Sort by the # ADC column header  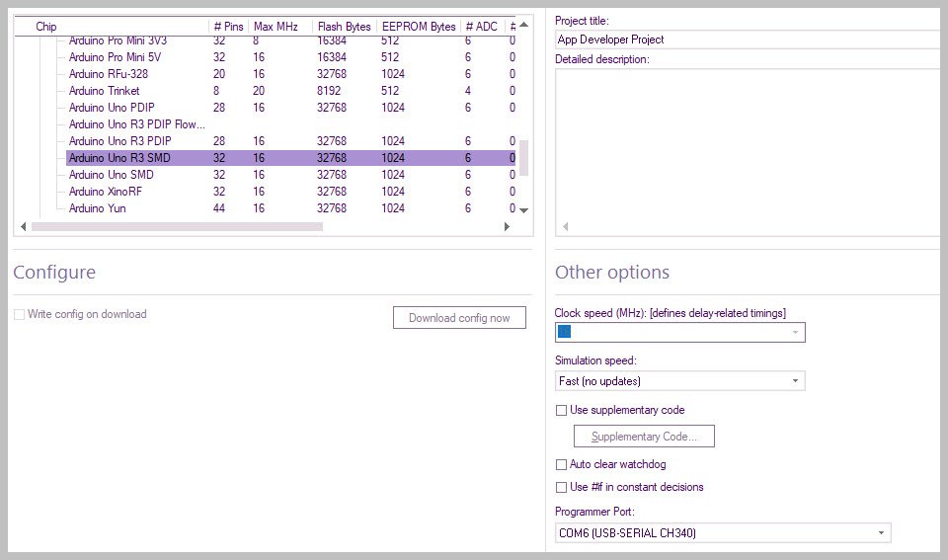pos(482,27)
